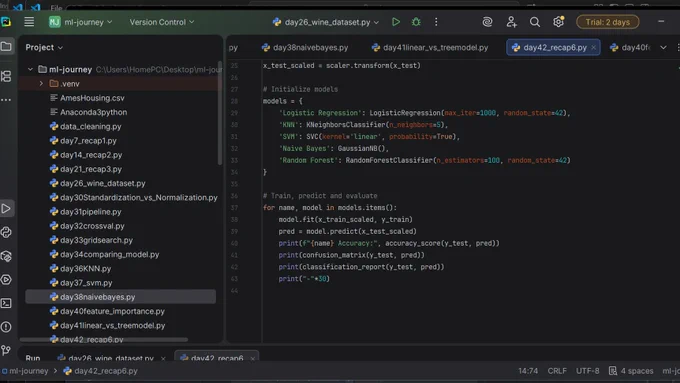This screenshot has height=383, width=680.
Task: Start debugging with the bug icon
Action: coord(416,22)
